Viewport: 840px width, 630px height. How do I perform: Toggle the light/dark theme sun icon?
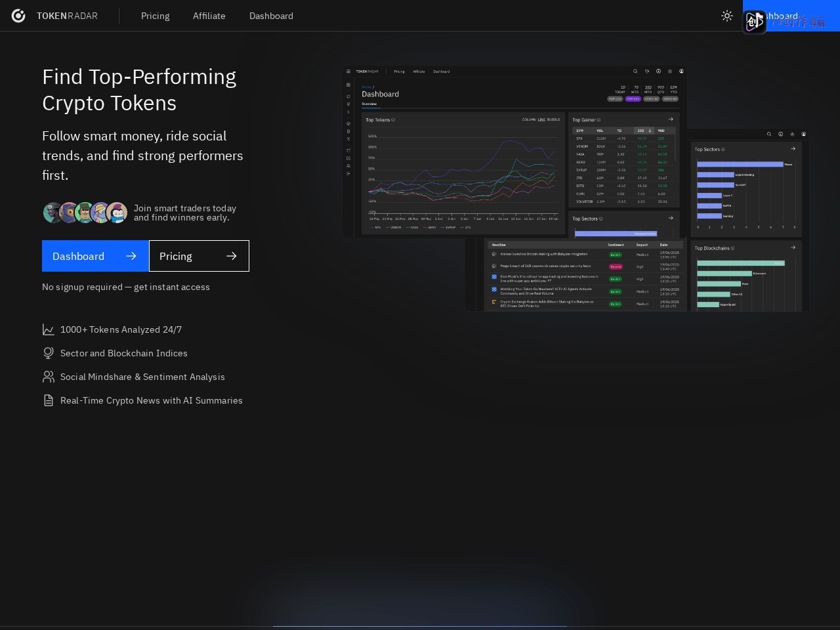click(726, 16)
